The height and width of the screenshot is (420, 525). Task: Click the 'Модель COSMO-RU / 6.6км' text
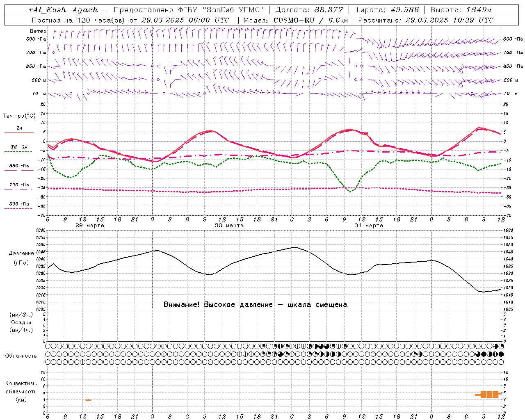tap(296, 20)
